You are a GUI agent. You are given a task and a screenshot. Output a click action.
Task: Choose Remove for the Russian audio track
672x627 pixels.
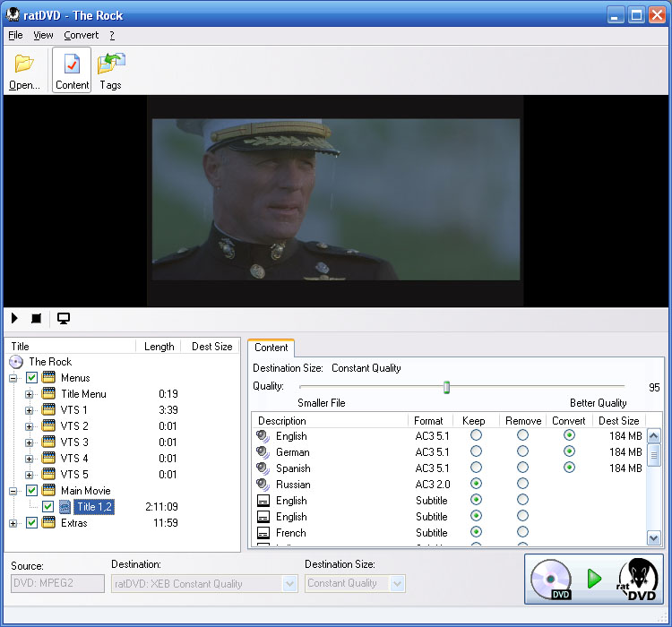(x=522, y=485)
